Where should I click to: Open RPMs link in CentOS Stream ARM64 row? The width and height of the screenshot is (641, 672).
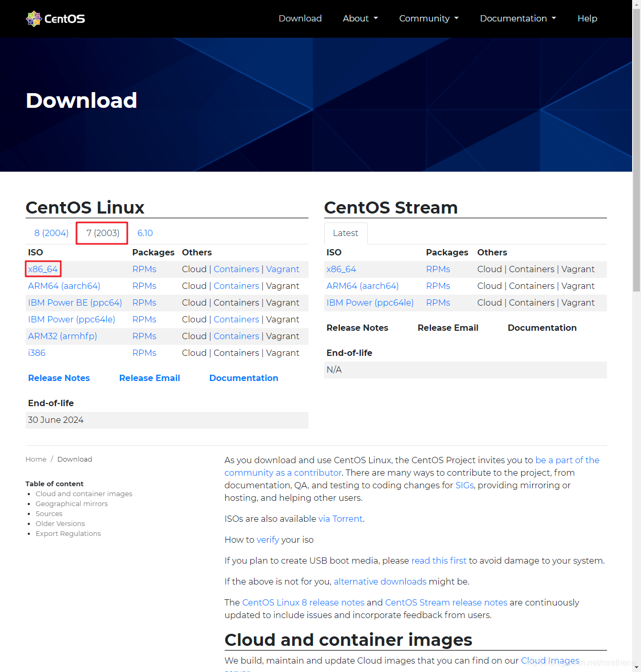coord(438,286)
